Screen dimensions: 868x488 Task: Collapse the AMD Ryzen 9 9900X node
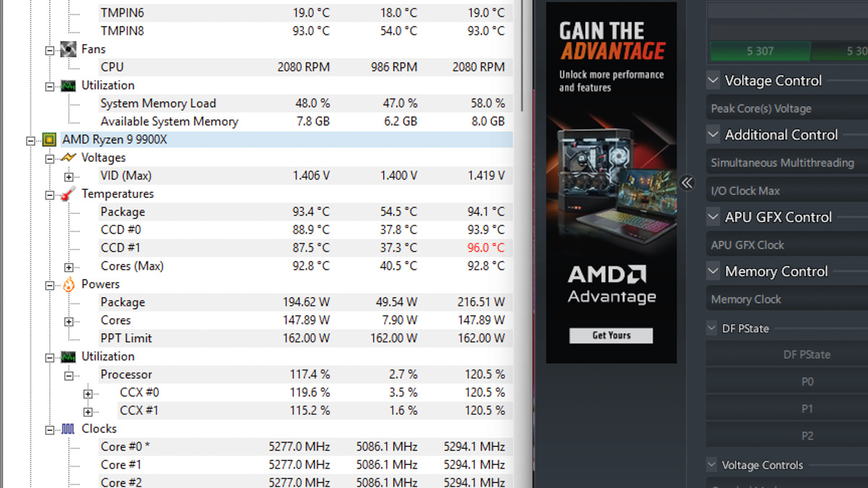coord(31,140)
